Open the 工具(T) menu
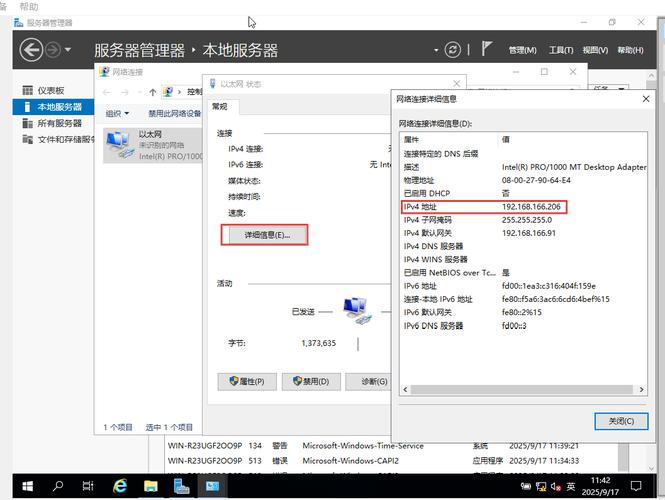The image size is (665, 500). (561, 50)
